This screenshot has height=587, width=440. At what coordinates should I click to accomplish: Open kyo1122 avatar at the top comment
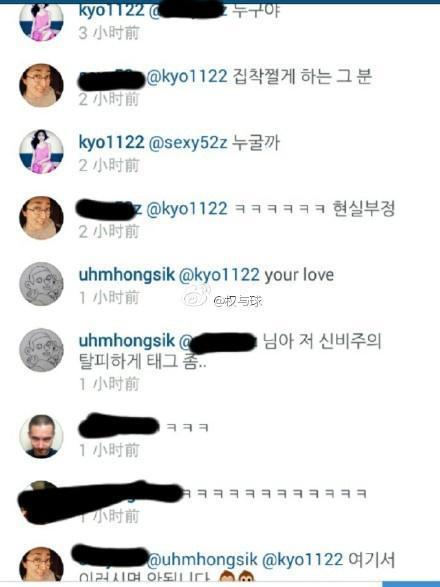pos(41,21)
